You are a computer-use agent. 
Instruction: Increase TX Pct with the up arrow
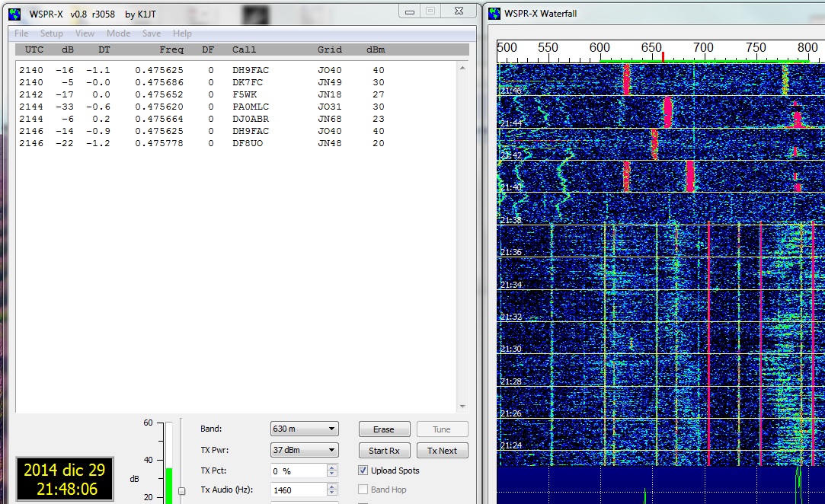(x=331, y=467)
